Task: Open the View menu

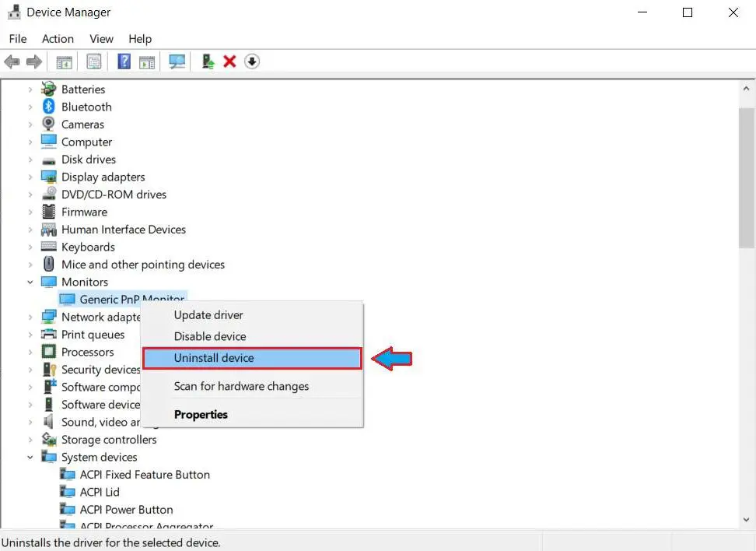Action: pyautogui.click(x=101, y=39)
